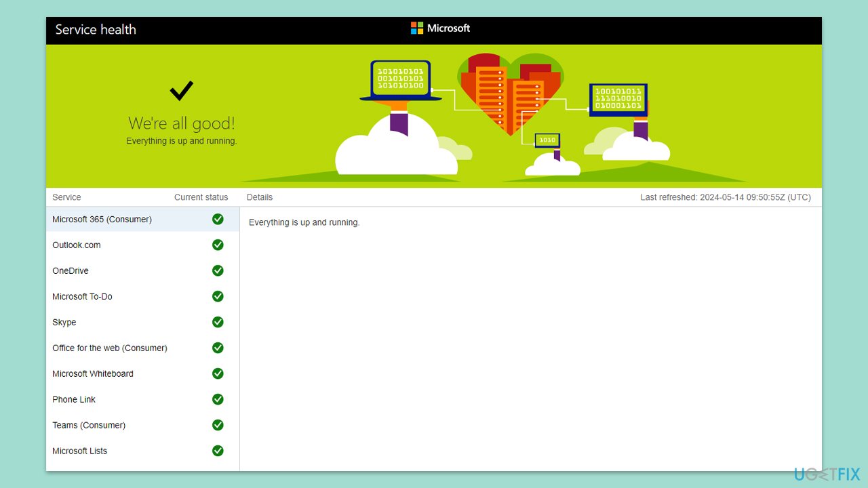View Teams (Consumer) service details

point(142,425)
